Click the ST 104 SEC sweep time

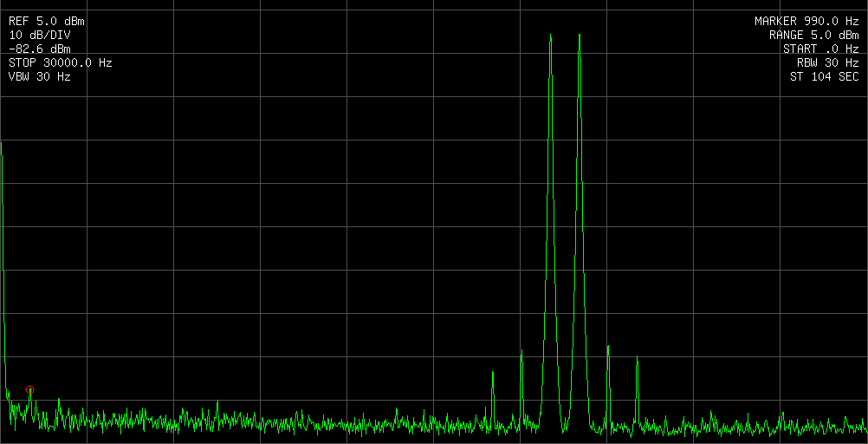(825, 77)
